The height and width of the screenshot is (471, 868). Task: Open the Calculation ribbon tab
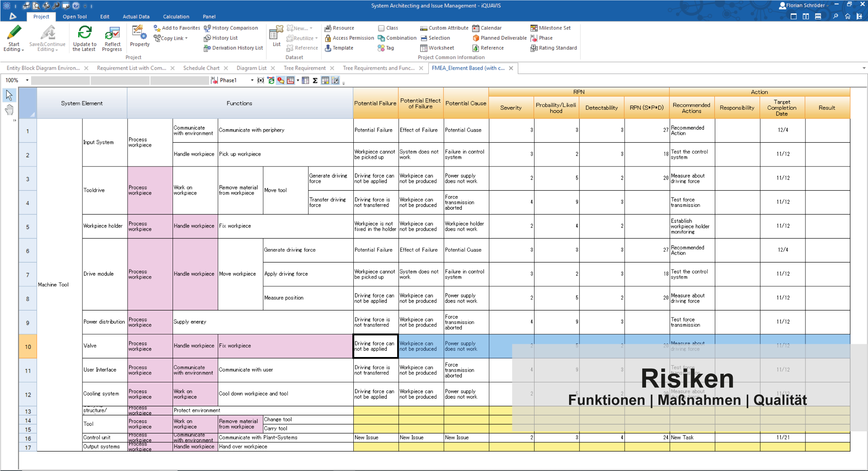[x=176, y=16]
